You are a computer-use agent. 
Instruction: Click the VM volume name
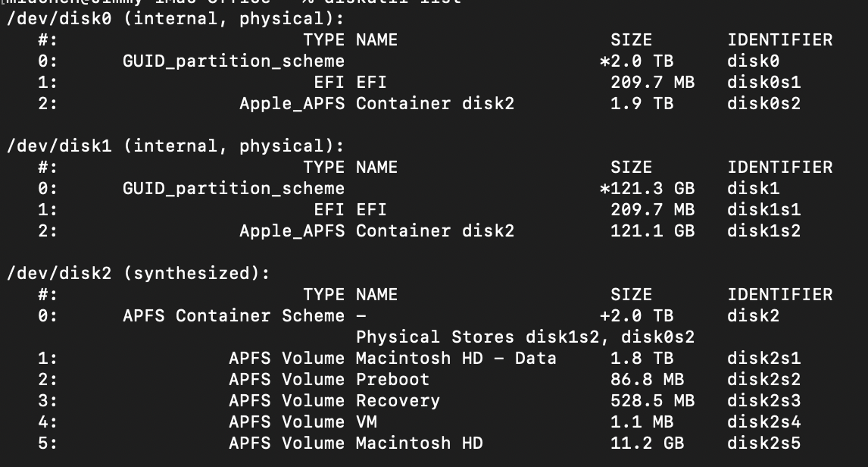tap(367, 422)
